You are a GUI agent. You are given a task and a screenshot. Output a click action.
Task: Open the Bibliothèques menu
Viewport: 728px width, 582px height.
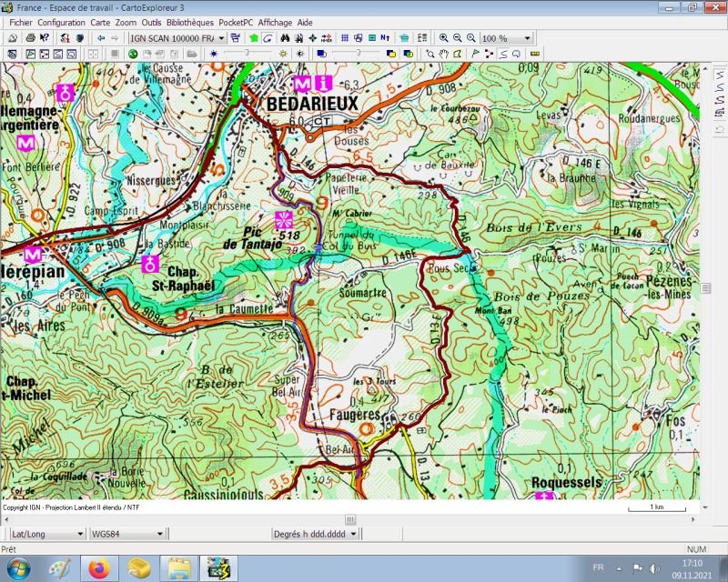[x=190, y=22]
